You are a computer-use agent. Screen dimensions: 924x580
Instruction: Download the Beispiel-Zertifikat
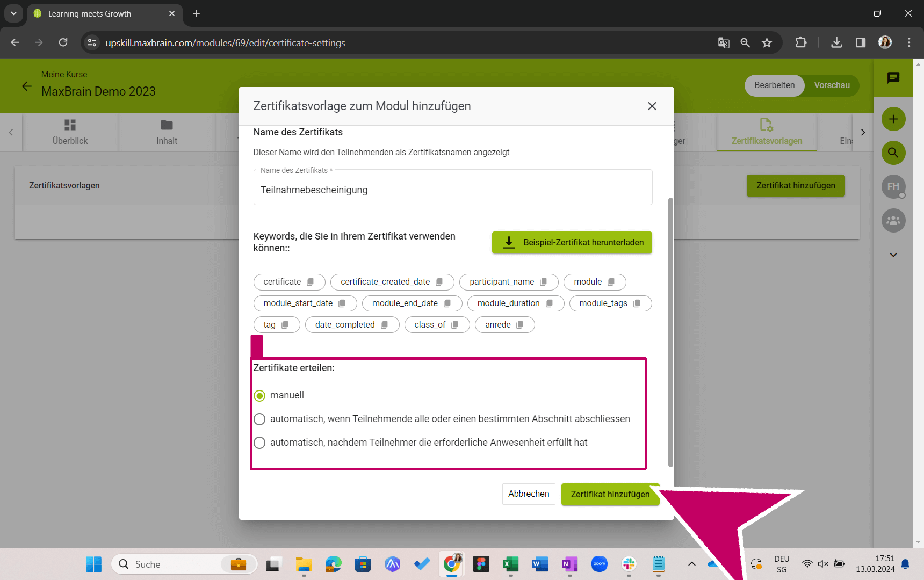[x=572, y=243]
